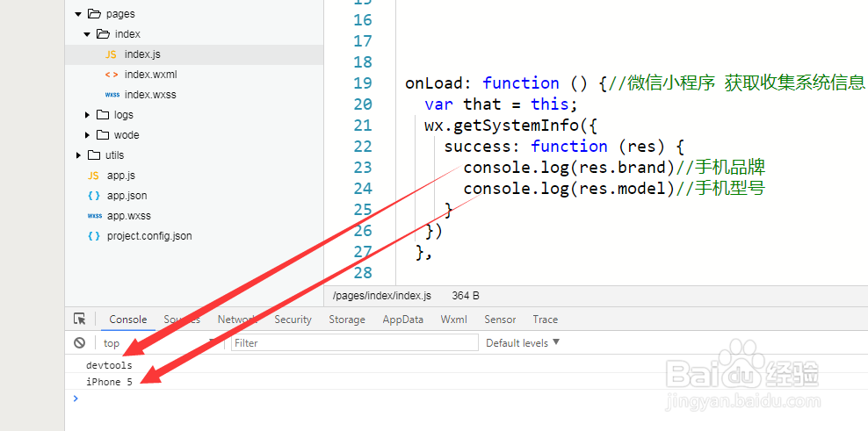Viewport: 868px width, 431px height.
Task: Collapse the pages folder arrow
Action: [78, 14]
